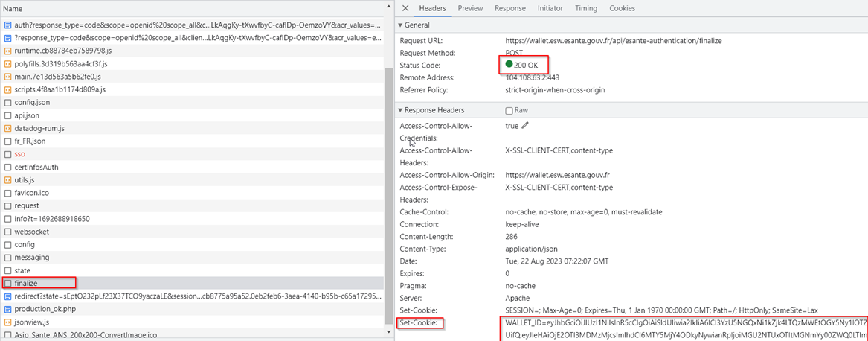
Task: Click the script icon for polyfills.3d319b563aa4cf3f.js
Action: pos(8,64)
